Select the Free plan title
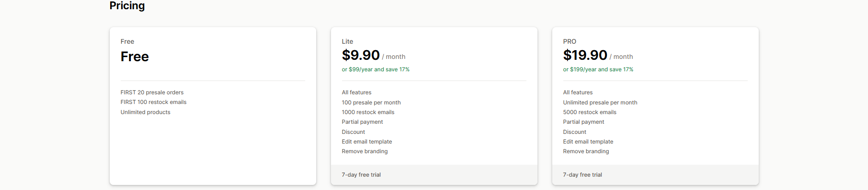Screen dimensions: 868x190 (x=127, y=41)
